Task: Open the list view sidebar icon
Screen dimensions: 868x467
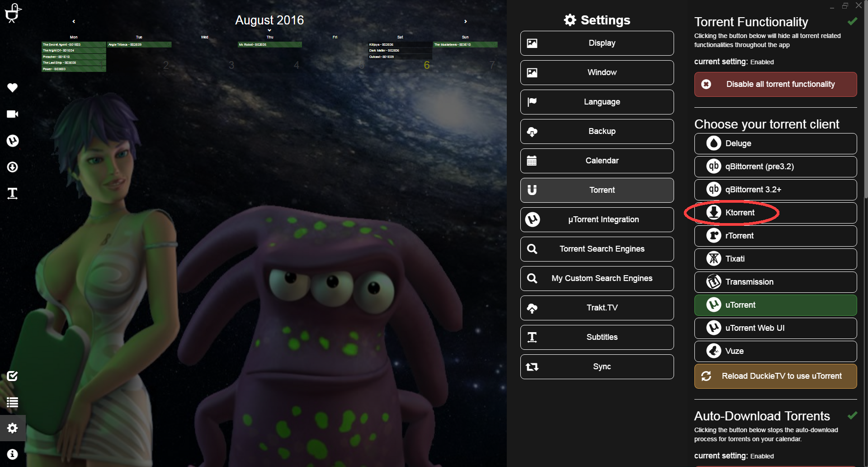Action: pyautogui.click(x=13, y=402)
